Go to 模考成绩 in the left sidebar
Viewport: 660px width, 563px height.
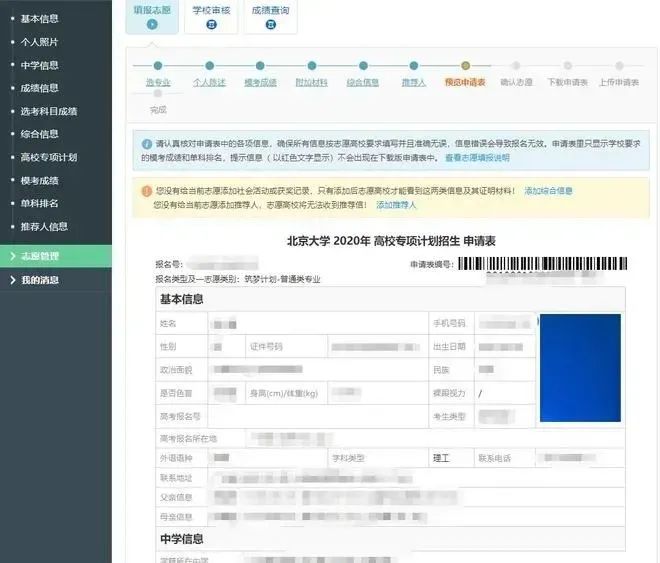40,181
